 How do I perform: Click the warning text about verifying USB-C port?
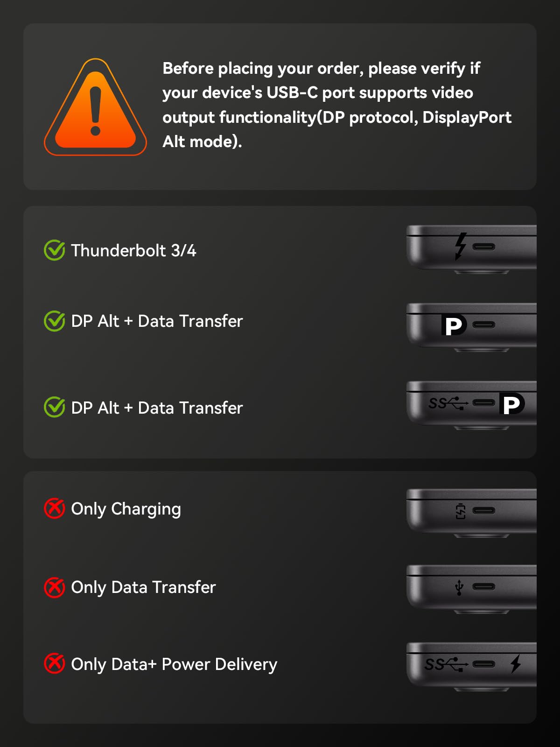(336, 105)
